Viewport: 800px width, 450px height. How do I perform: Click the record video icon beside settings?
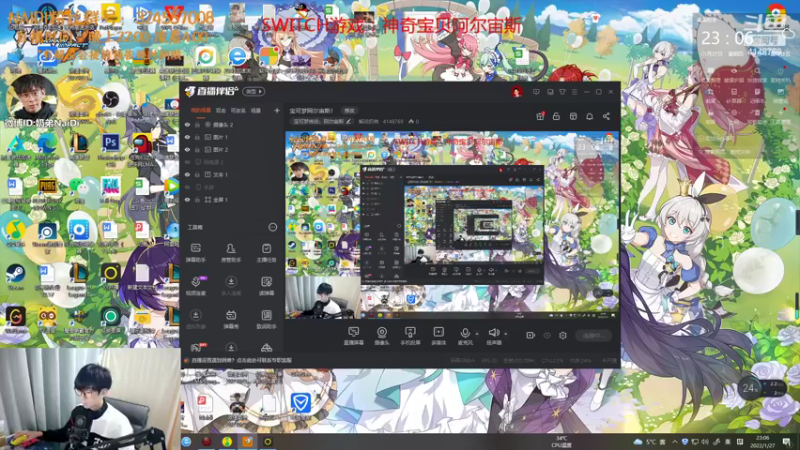pos(531,335)
